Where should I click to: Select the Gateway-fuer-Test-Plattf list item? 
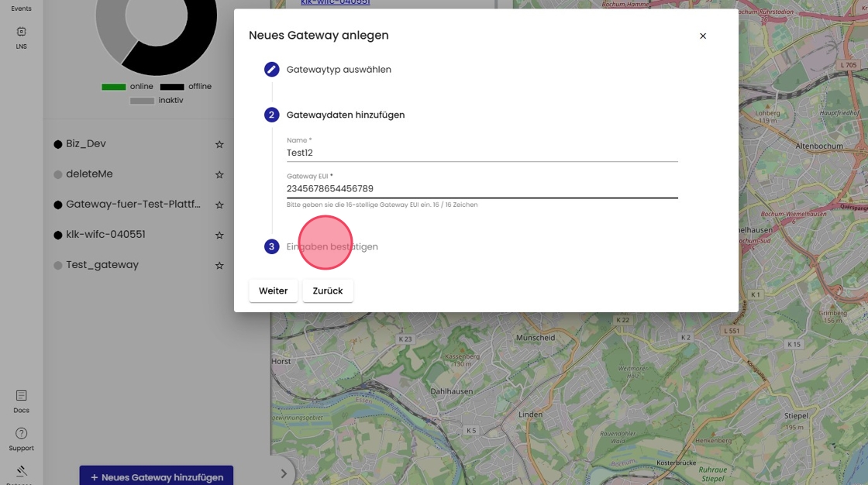[133, 205]
